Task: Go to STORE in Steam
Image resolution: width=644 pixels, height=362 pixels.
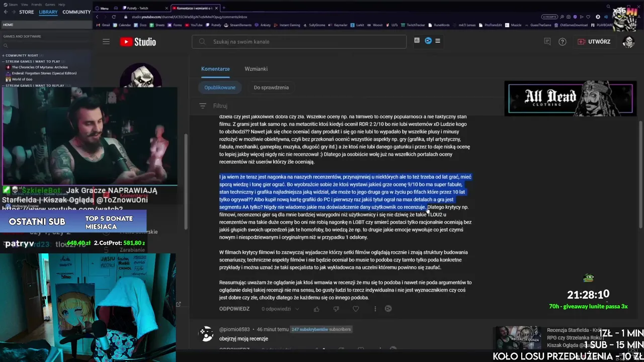Action: [x=27, y=12]
